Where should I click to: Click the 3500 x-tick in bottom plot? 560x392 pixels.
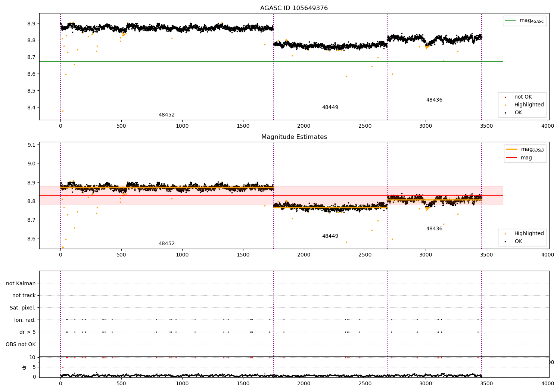tap(487, 383)
